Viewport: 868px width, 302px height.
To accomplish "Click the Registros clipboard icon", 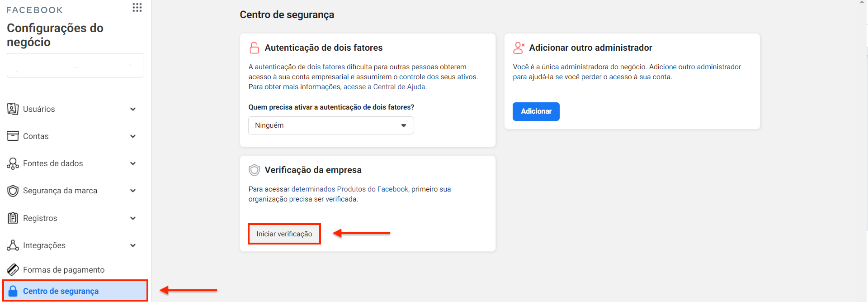I will point(13,218).
